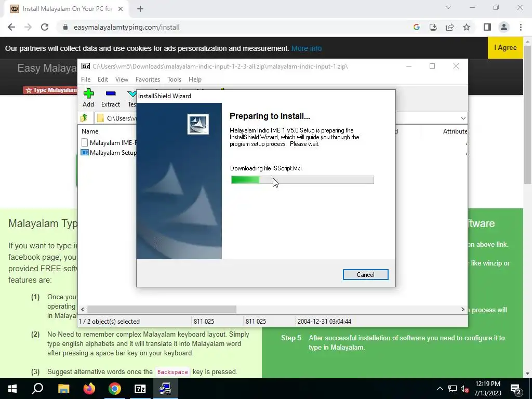Open the clock and date panel
Viewport: 532px width, 399px height.
coord(487,389)
